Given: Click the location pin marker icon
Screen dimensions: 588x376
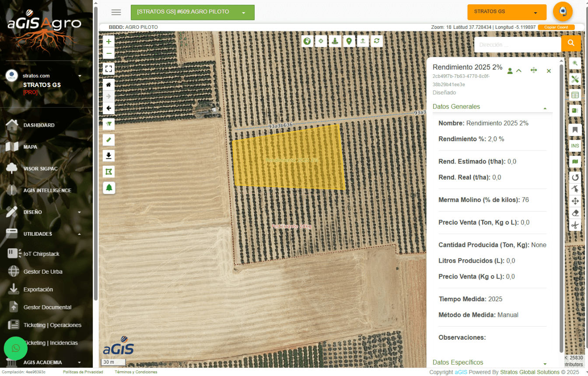Looking at the screenshot, I should (349, 41).
